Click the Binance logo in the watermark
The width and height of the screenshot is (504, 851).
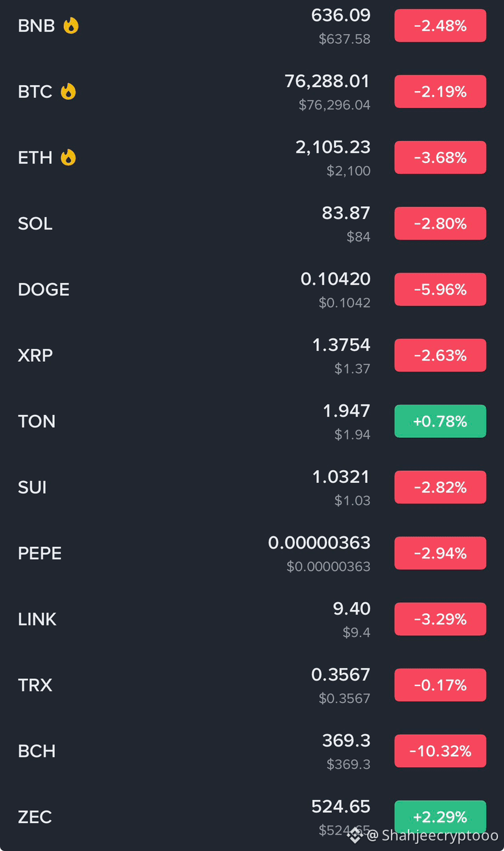tap(355, 835)
